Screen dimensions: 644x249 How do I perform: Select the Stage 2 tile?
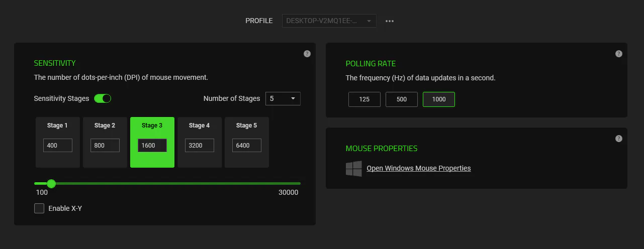click(105, 142)
